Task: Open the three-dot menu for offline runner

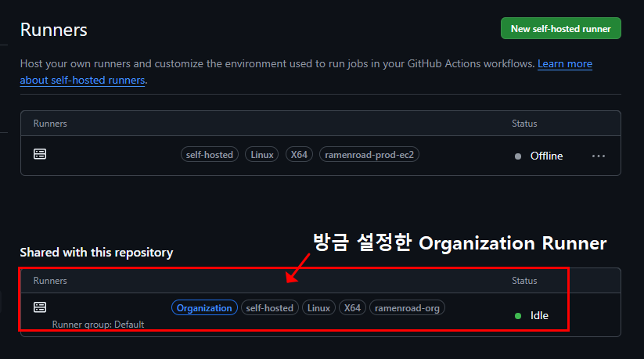Action: (599, 156)
